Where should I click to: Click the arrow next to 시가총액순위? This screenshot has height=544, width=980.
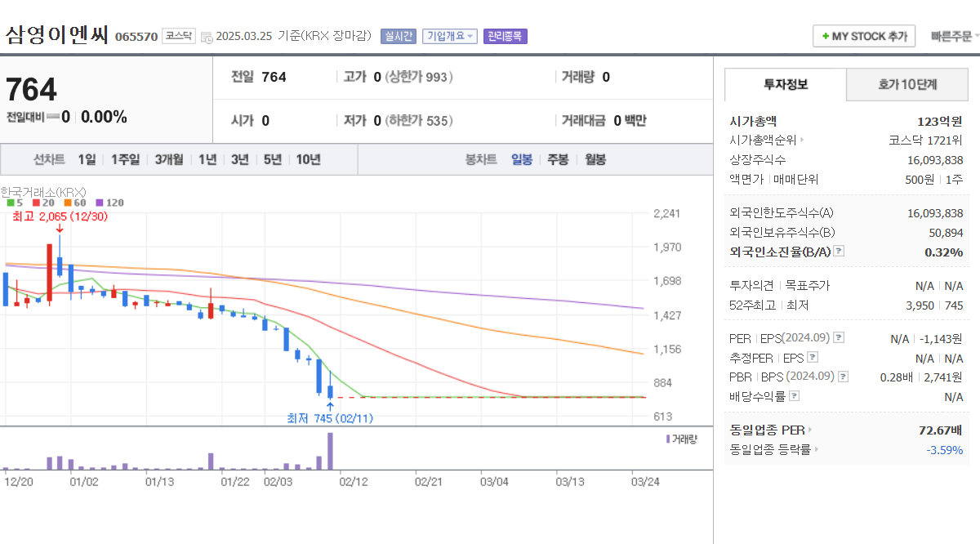click(802, 140)
